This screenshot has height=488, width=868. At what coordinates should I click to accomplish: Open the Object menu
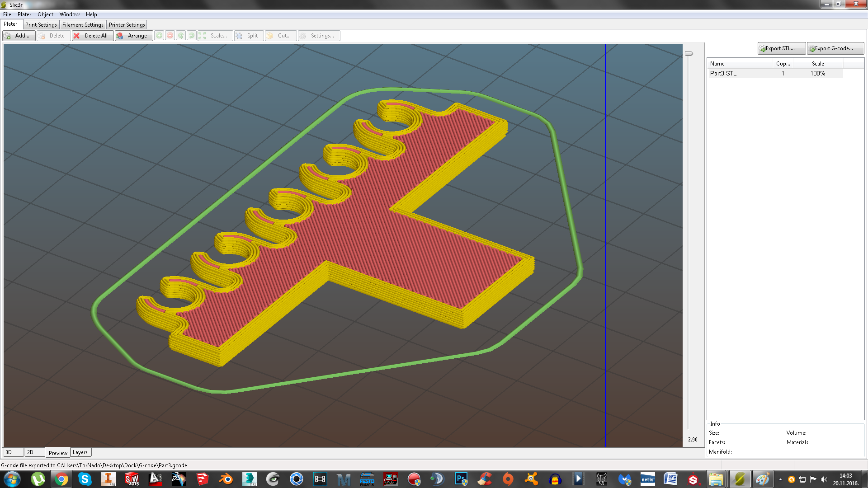pyautogui.click(x=45, y=14)
